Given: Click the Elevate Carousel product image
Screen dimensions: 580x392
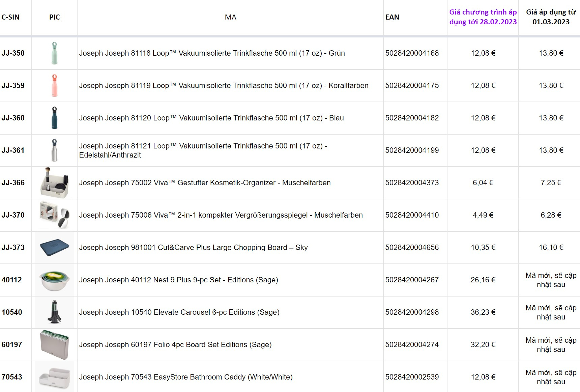Looking at the screenshot, I should coord(54,312).
